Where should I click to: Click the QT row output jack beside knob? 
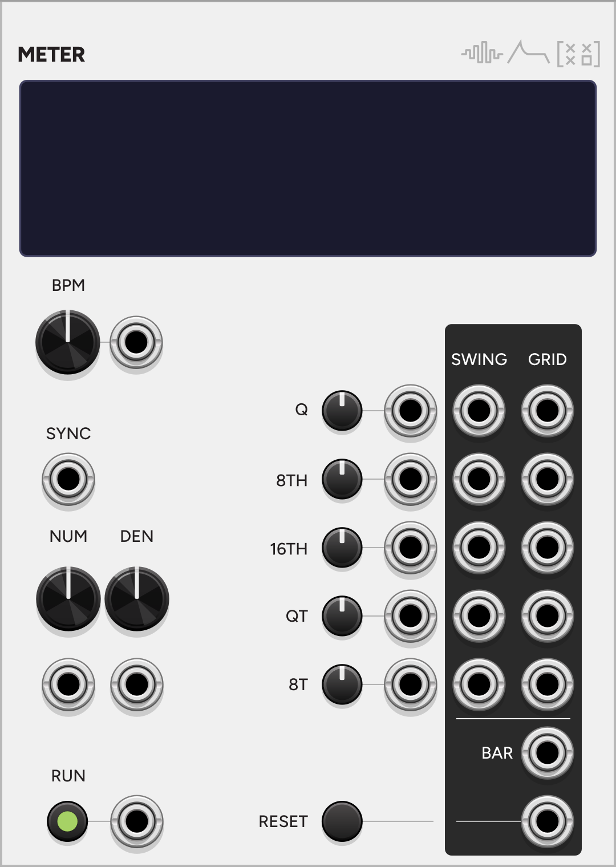[411, 616]
